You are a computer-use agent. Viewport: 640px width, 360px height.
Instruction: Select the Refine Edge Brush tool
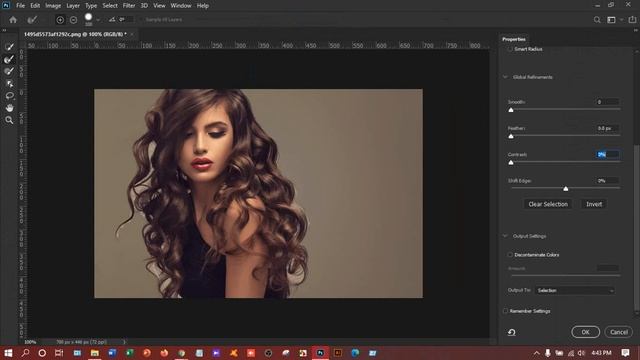click(9, 59)
